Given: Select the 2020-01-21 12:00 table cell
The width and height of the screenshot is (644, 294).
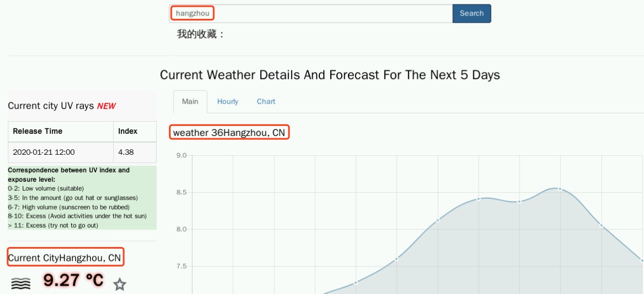Looking at the screenshot, I should (x=44, y=152).
